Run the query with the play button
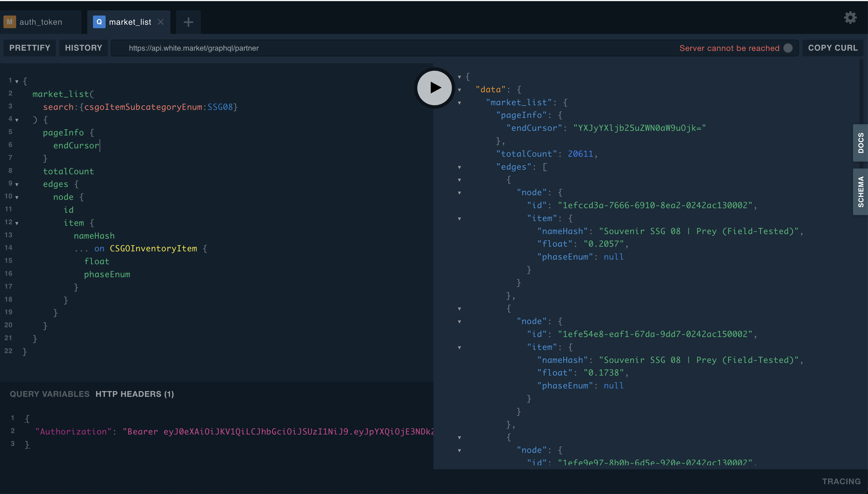 434,88
